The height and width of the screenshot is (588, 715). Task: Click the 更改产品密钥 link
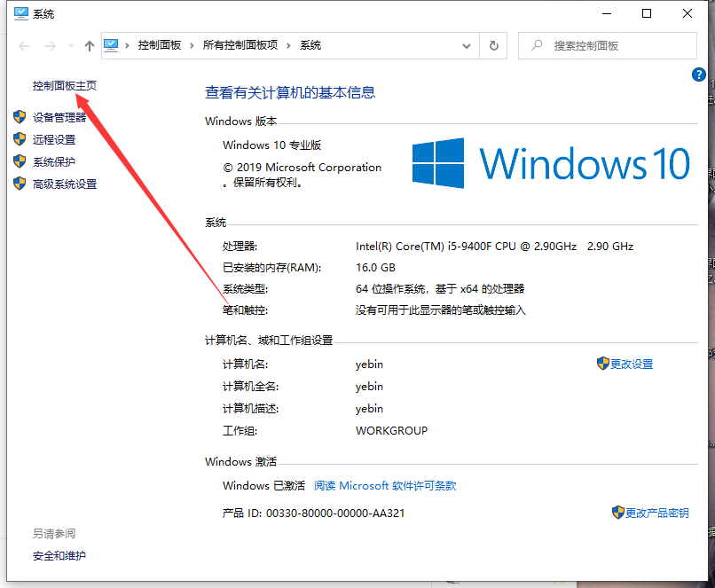(656, 513)
